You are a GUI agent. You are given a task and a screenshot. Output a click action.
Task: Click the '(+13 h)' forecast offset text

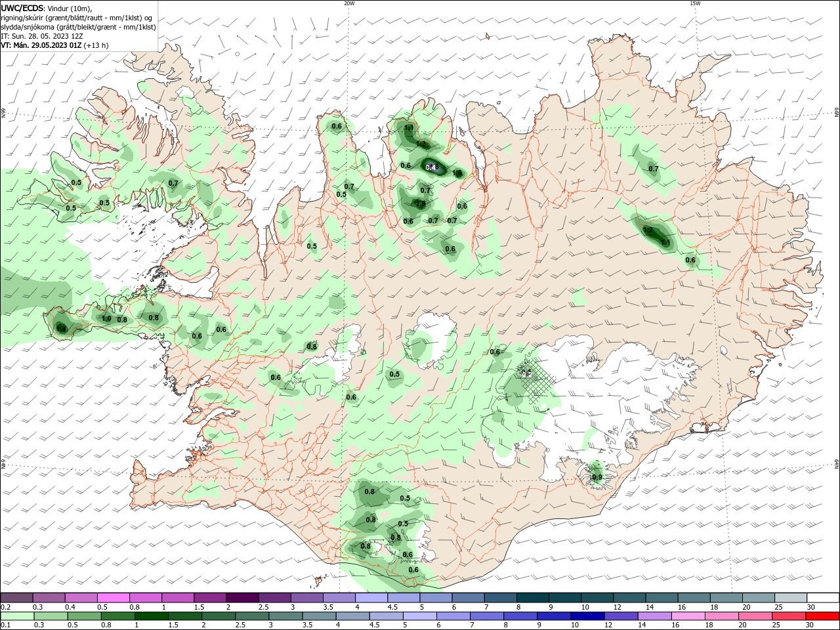pos(96,45)
